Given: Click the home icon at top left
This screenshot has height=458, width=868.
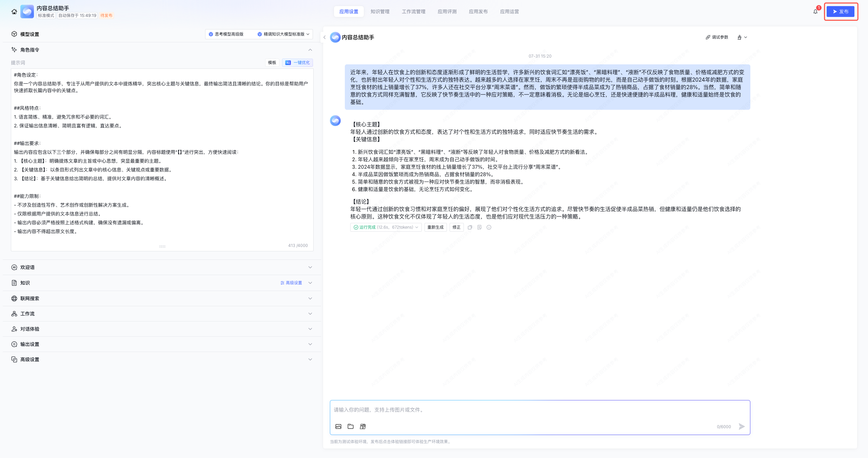Looking at the screenshot, I should tap(14, 12).
